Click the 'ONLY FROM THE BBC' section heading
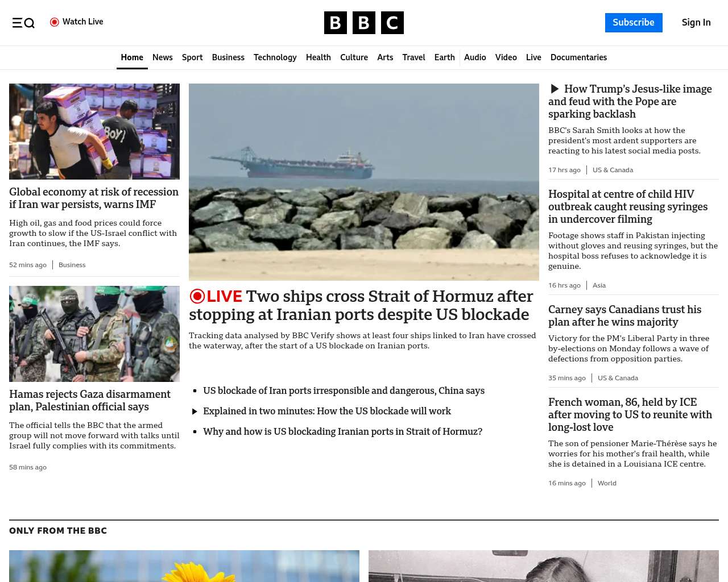 click(58, 530)
